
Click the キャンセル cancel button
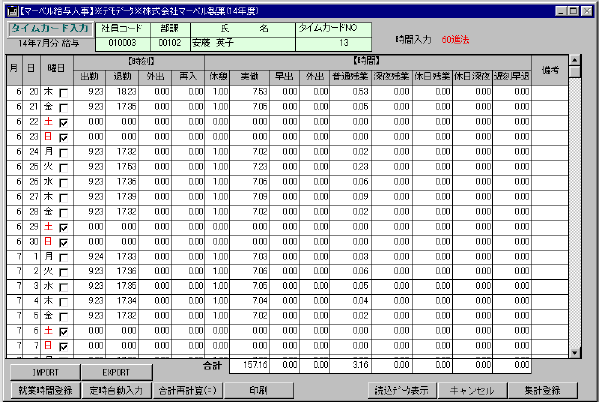pyautogui.click(x=472, y=390)
